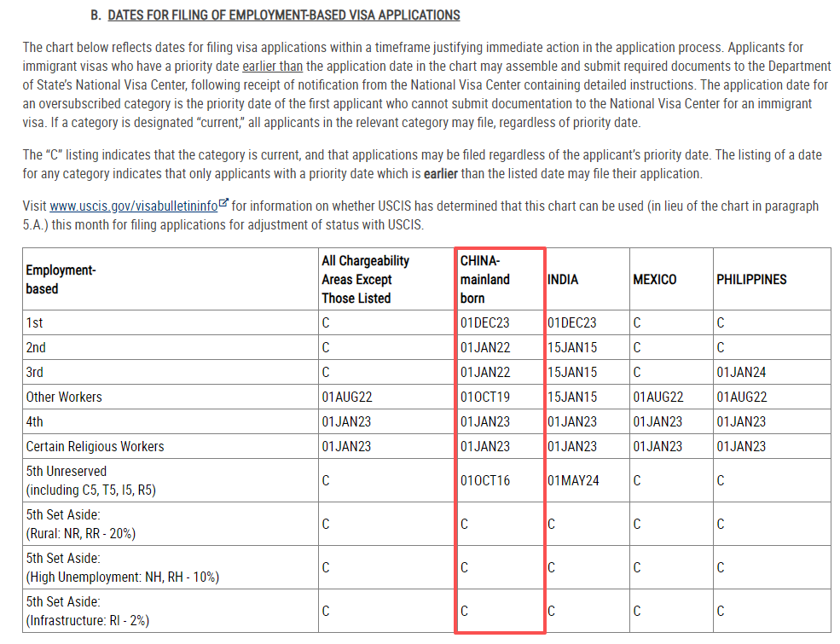Click the '1st' row label

(34, 323)
